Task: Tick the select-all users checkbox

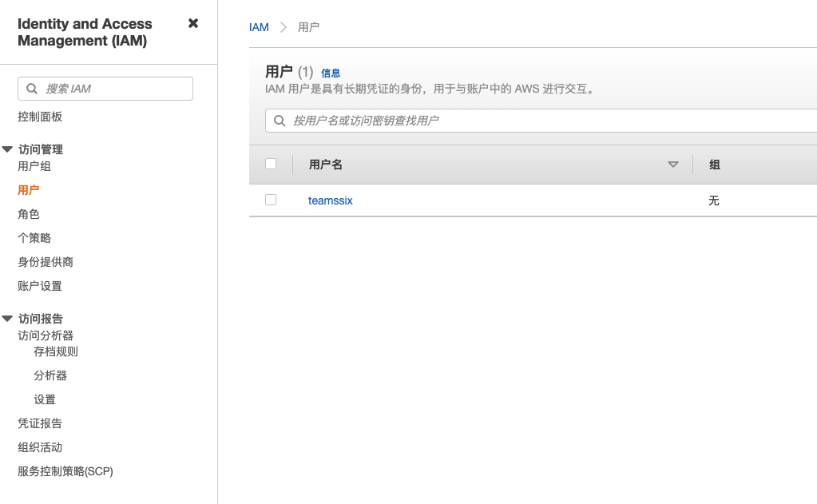Action: pyautogui.click(x=271, y=164)
